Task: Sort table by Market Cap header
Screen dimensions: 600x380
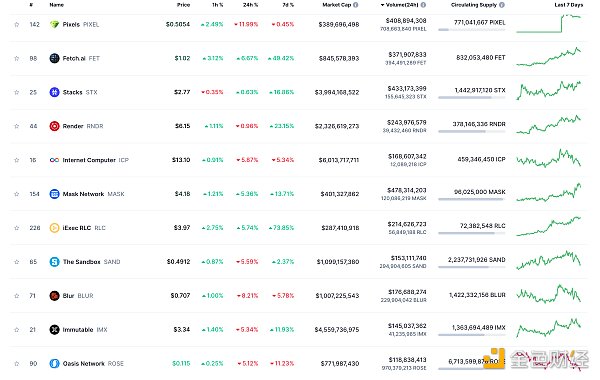Action: pyautogui.click(x=337, y=5)
